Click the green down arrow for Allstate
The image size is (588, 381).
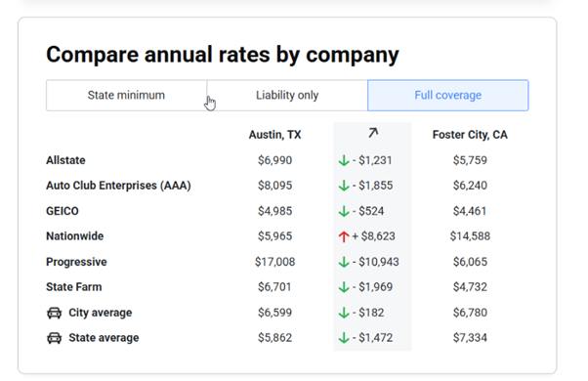coord(344,160)
